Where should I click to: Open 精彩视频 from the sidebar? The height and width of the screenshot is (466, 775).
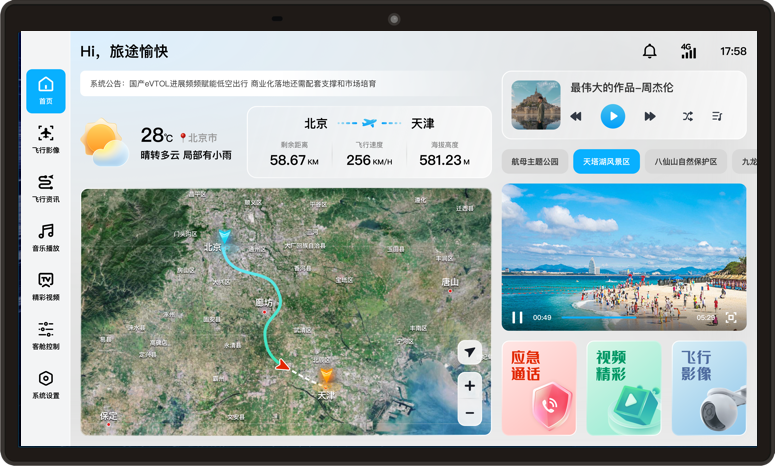pyautogui.click(x=46, y=283)
